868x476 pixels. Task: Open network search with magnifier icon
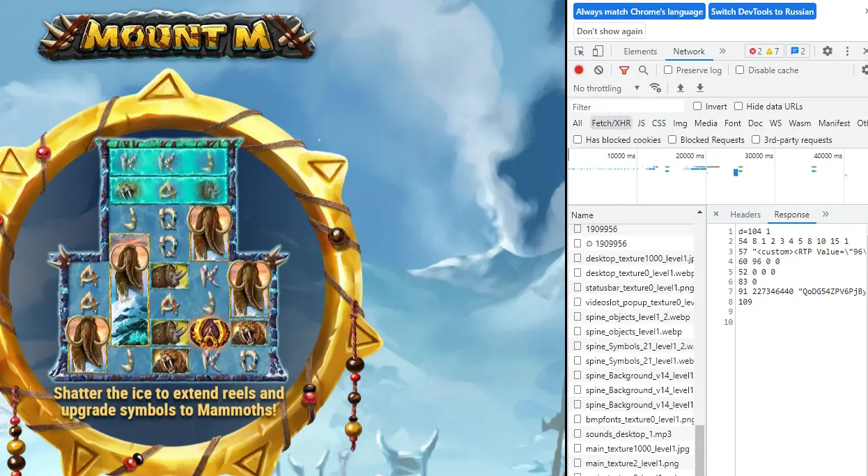pyautogui.click(x=644, y=70)
